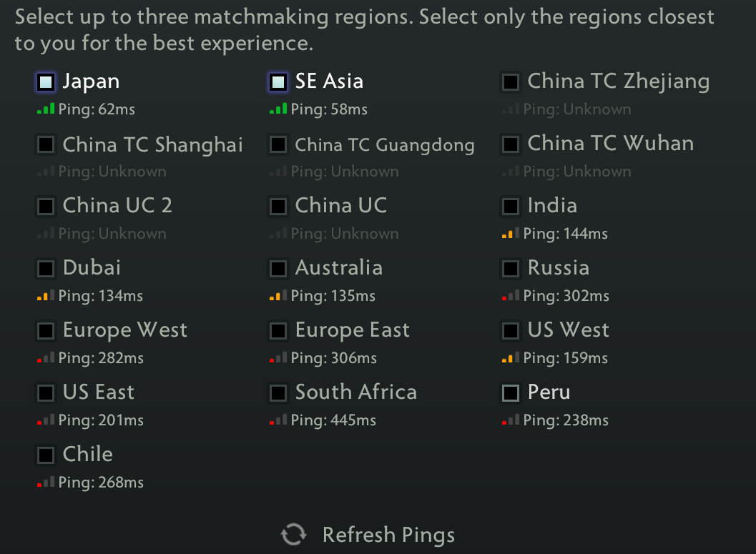Click the US East region label

(x=99, y=392)
